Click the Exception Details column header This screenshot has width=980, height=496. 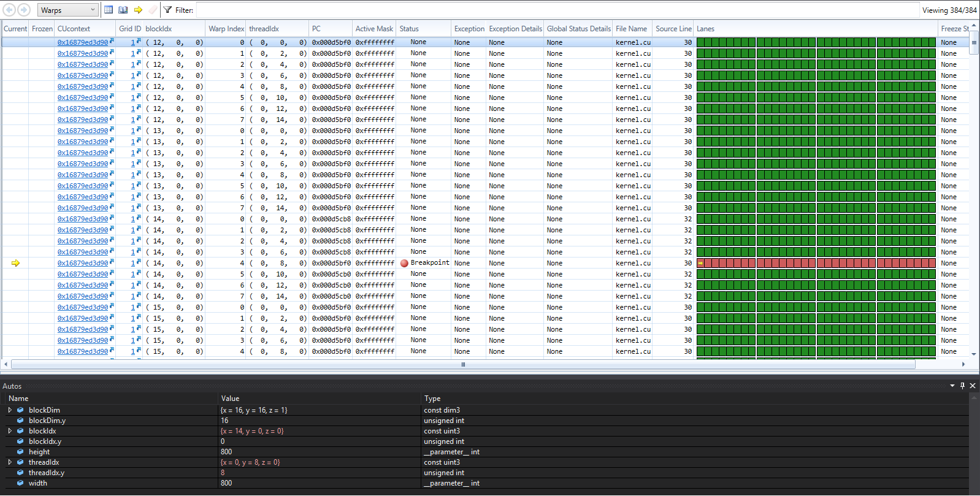pos(515,29)
